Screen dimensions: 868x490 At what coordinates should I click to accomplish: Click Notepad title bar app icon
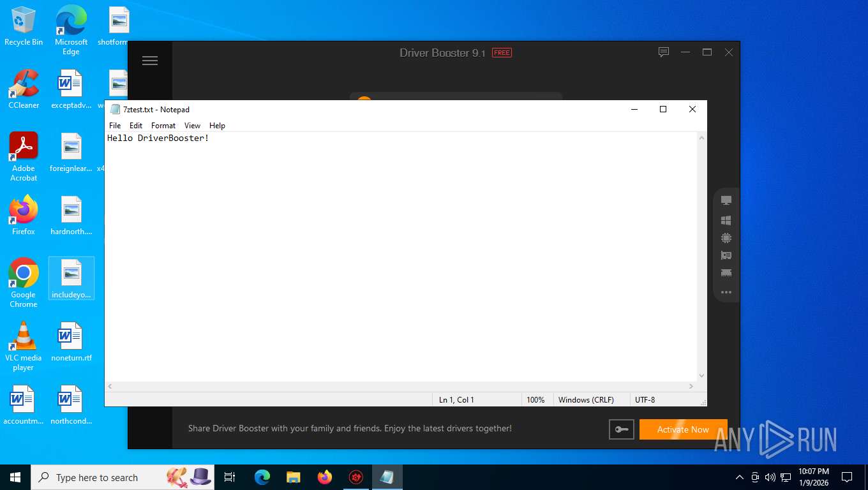pos(115,109)
